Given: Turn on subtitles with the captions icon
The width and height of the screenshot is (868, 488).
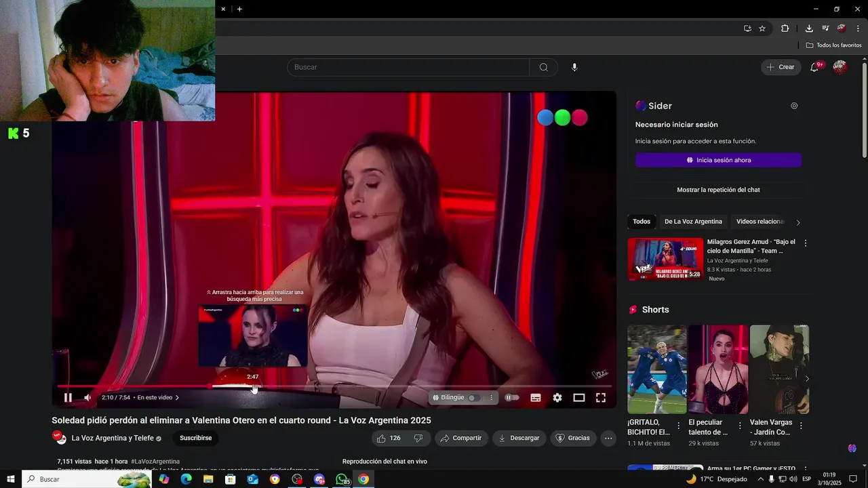Looking at the screenshot, I should (536, 398).
